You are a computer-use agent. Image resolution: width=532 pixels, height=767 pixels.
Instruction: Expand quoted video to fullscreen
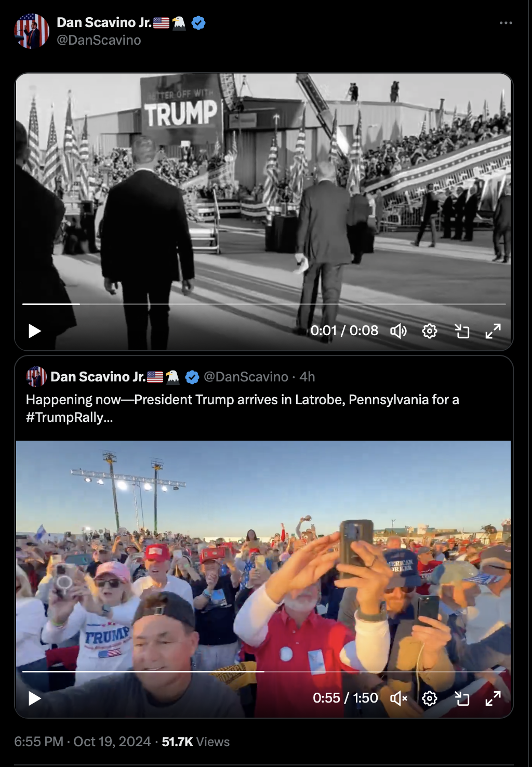(x=493, y=698)
